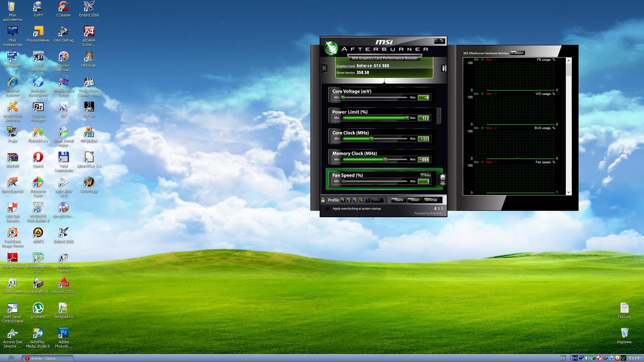Viewport: 644px width, 362px height.
Task: Click the Fan Speed slider track
Action: pyautogui.click(x=375, y=181)
